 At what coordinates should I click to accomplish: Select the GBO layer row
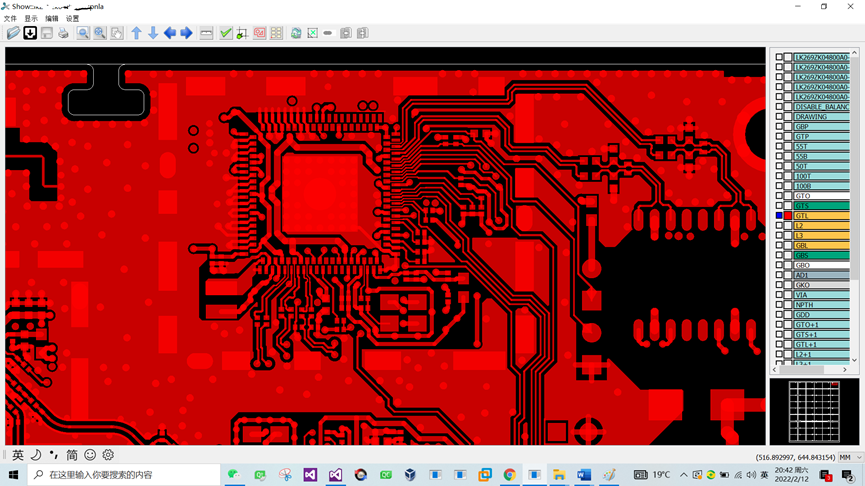point(821,265)
